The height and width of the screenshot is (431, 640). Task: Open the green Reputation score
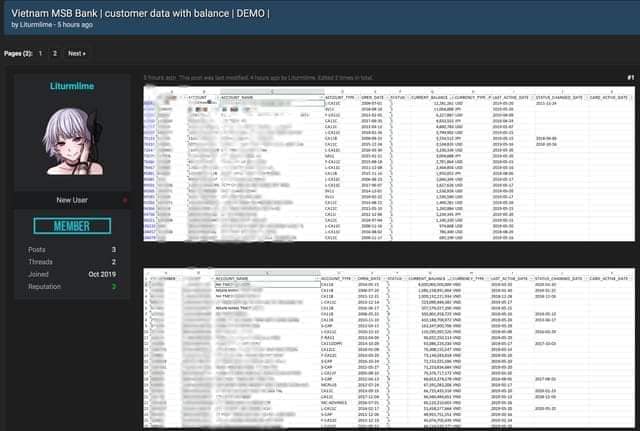coord(113,287)
